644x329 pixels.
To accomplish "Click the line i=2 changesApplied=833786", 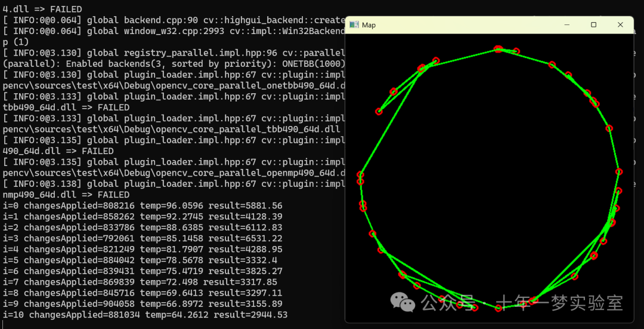I will [x=143, y=227].
